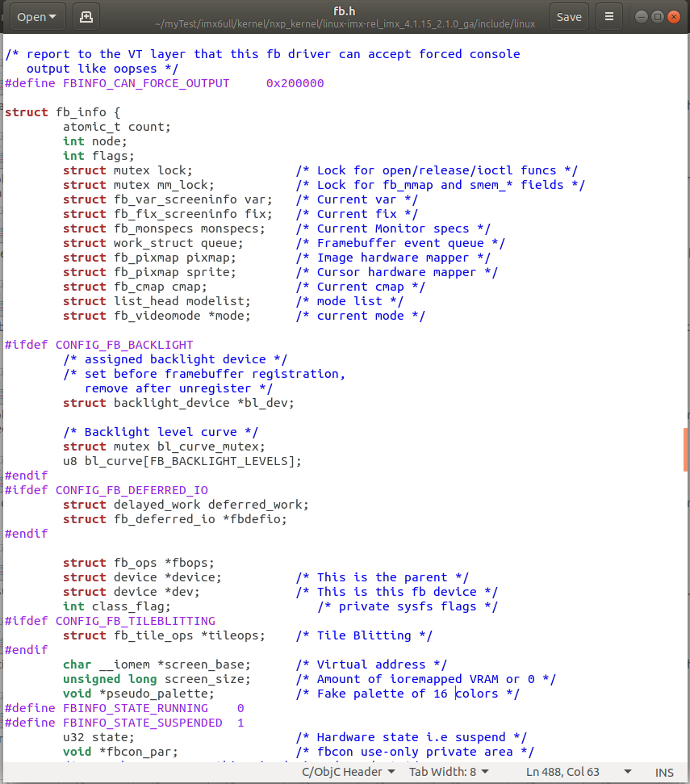Click the '0x200000' hex value

coord(295,83)
